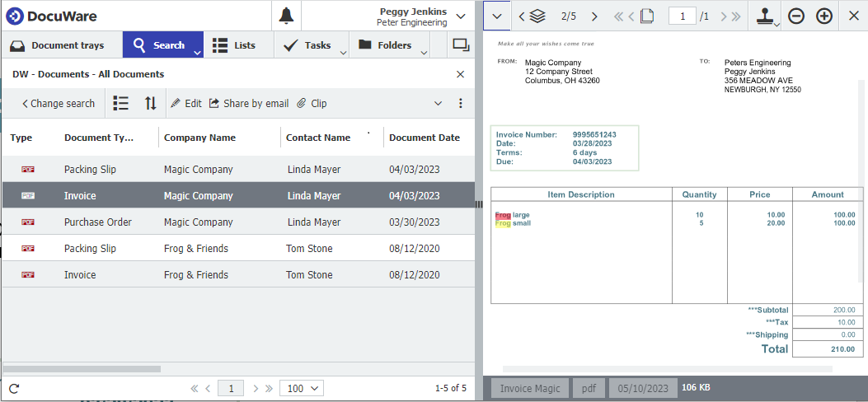Zoom in the document with plus icon
Image resolution: width=868 pixels, height=402 pixels.
point(824,16)
